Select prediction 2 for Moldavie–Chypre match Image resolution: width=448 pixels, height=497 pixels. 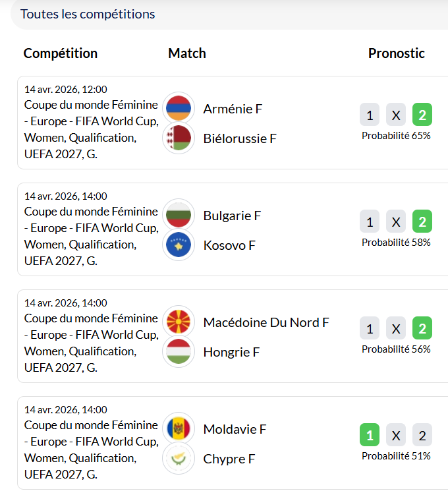coord(422,436)
